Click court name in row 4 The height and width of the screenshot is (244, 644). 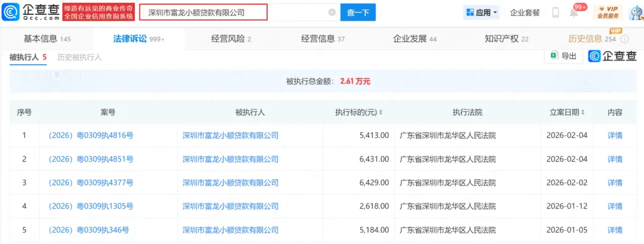point(448,206)
